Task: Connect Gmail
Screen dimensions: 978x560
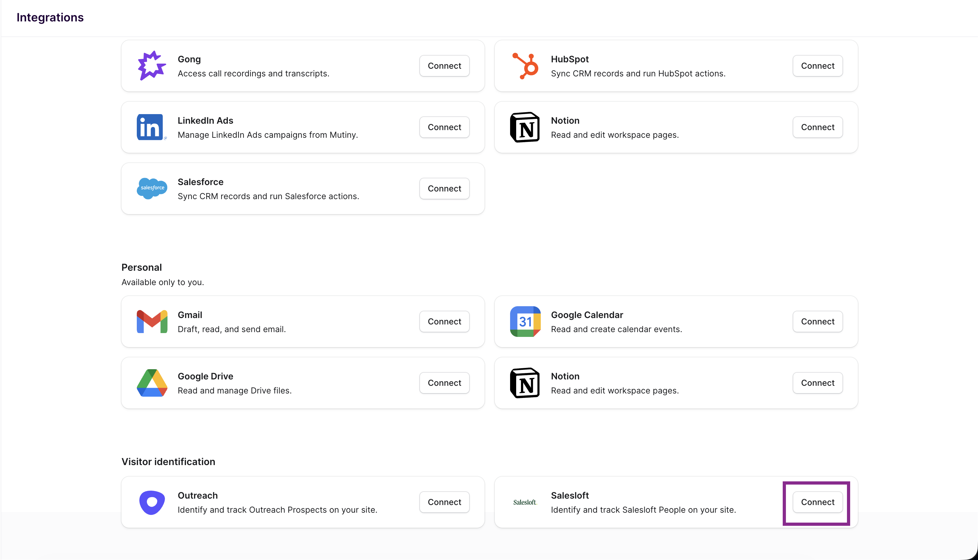Action: click(x=444, y=322)
